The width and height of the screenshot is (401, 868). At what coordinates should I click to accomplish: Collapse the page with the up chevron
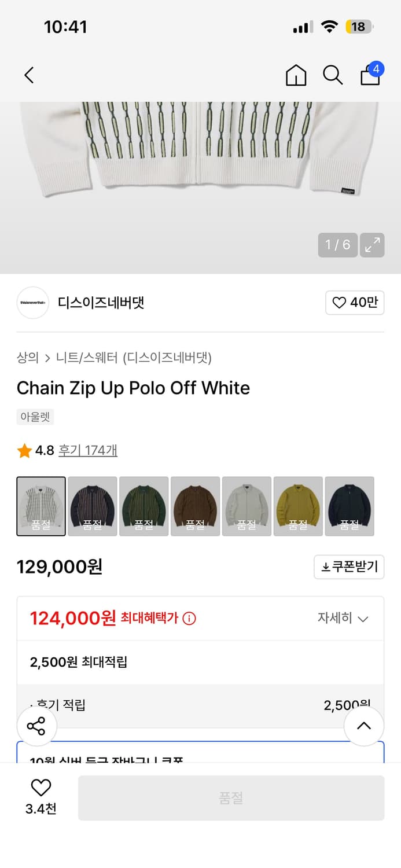(364, 726)
